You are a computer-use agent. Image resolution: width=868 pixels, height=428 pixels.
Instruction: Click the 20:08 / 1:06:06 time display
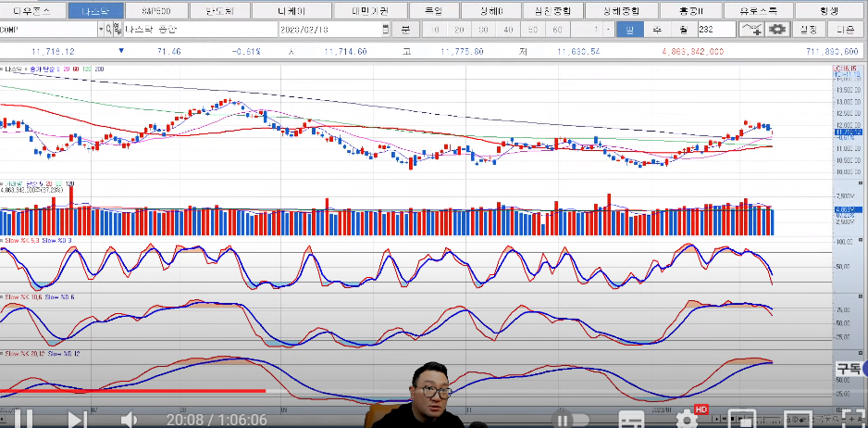click(217, 421)
